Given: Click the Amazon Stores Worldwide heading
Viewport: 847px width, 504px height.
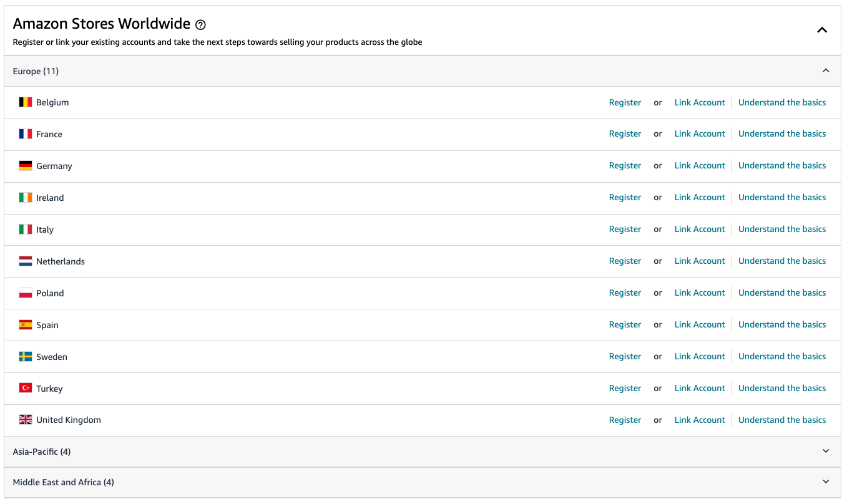Looking at the screenshot, I should pos(102,24).
